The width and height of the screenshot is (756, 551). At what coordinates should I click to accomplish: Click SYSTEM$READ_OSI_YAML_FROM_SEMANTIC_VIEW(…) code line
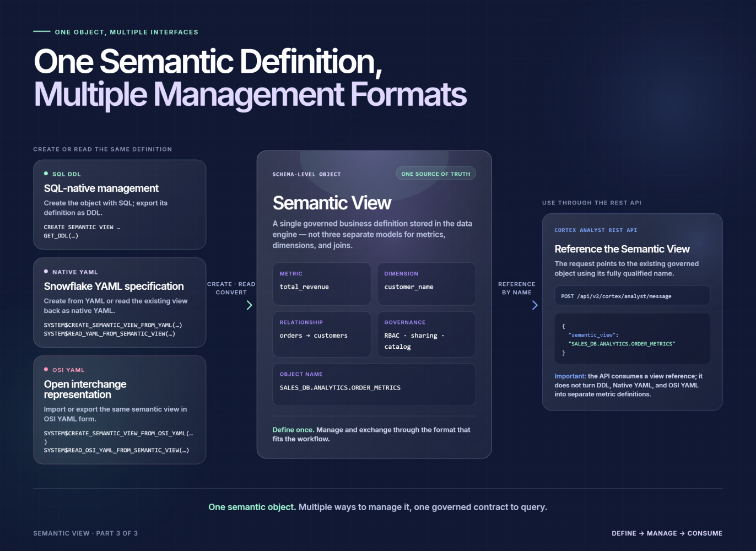[116, 450]
